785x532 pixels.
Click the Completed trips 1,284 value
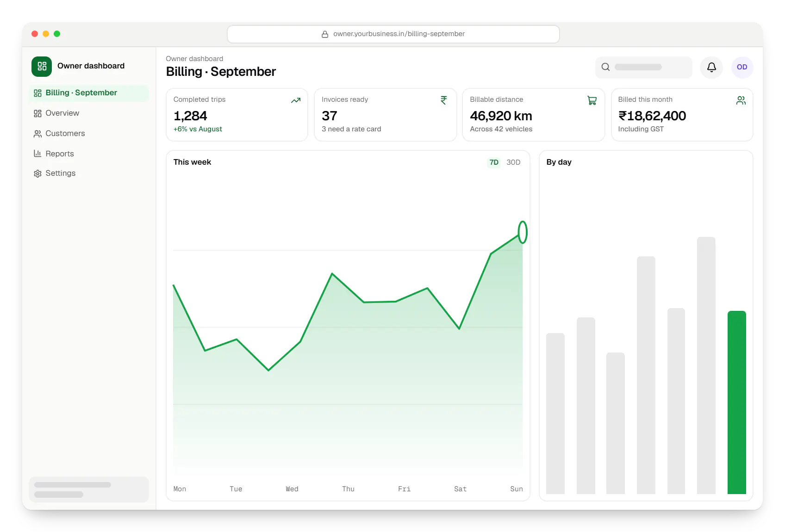[190, 116]
